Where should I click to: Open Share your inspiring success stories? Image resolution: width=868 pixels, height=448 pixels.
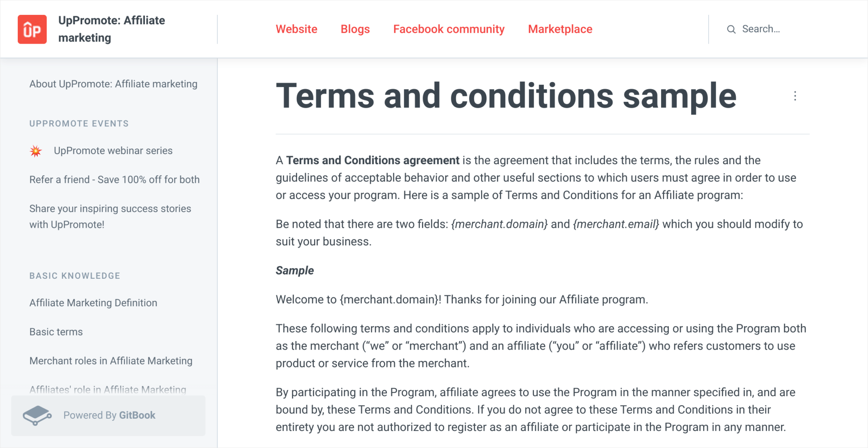tap(110, 216)
